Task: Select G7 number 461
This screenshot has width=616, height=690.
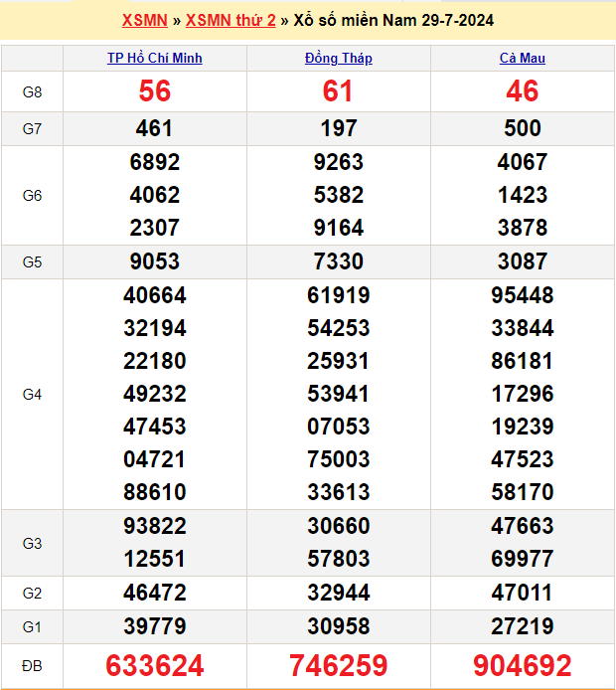Action: tap(155, 128)
